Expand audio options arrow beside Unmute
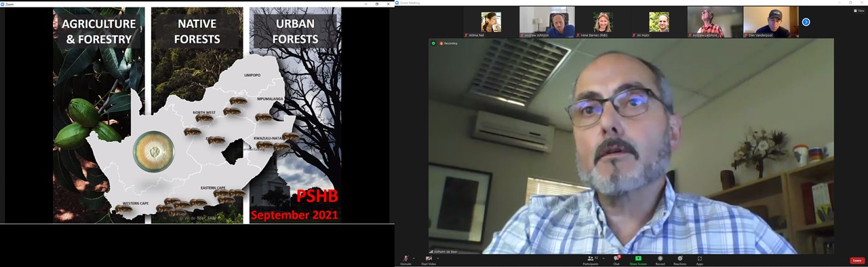The height and width of the screenshot is (267, 868). point(414,258)
